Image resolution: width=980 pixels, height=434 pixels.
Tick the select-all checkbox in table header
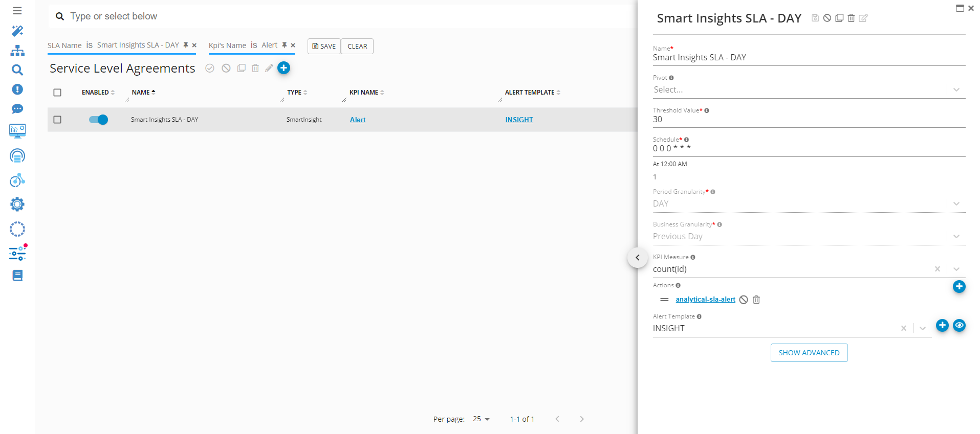(57, 93)
